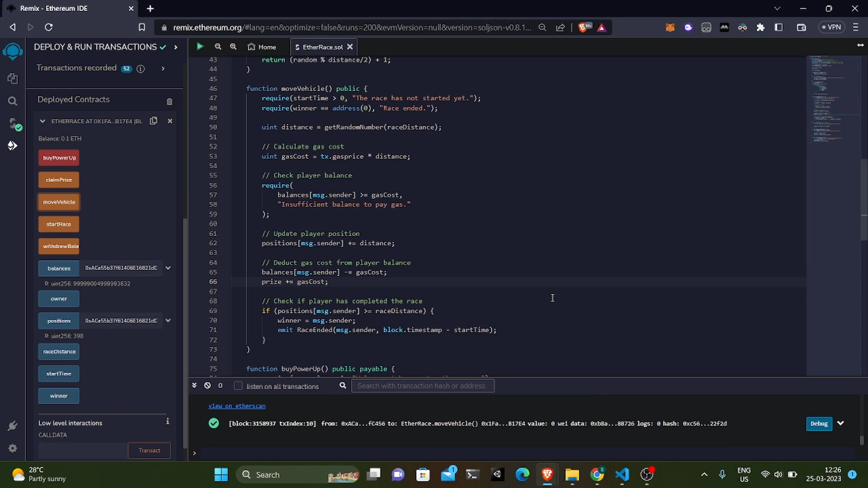
Task: Call the withdrawBalance function
Action: pos(59,246)
